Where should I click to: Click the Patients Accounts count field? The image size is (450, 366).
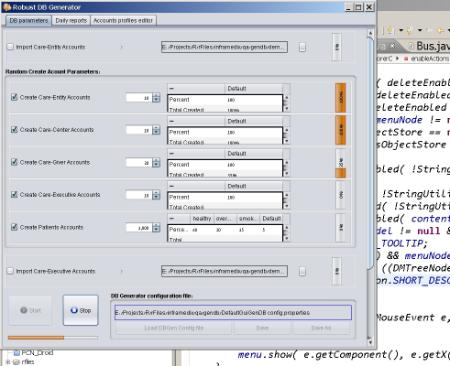[x=139, y=228]
